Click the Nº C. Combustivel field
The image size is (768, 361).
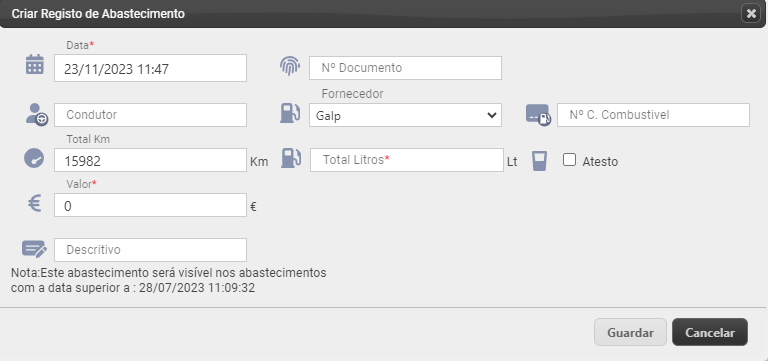tap(653, 115)
